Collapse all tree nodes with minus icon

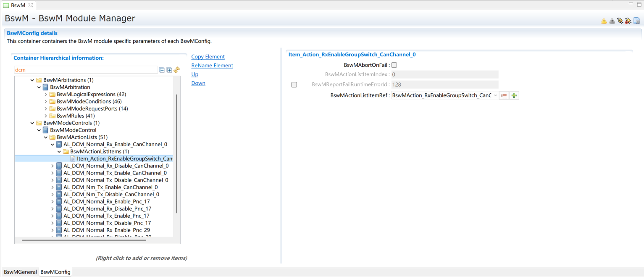click(162, 70)
